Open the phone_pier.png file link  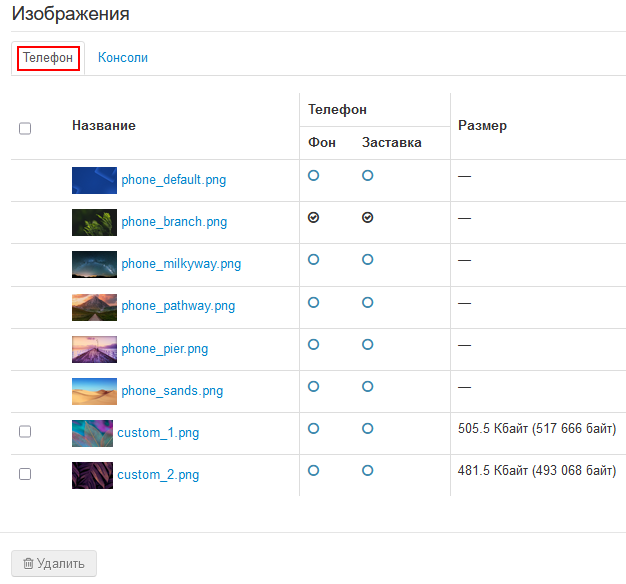point(164,349)
